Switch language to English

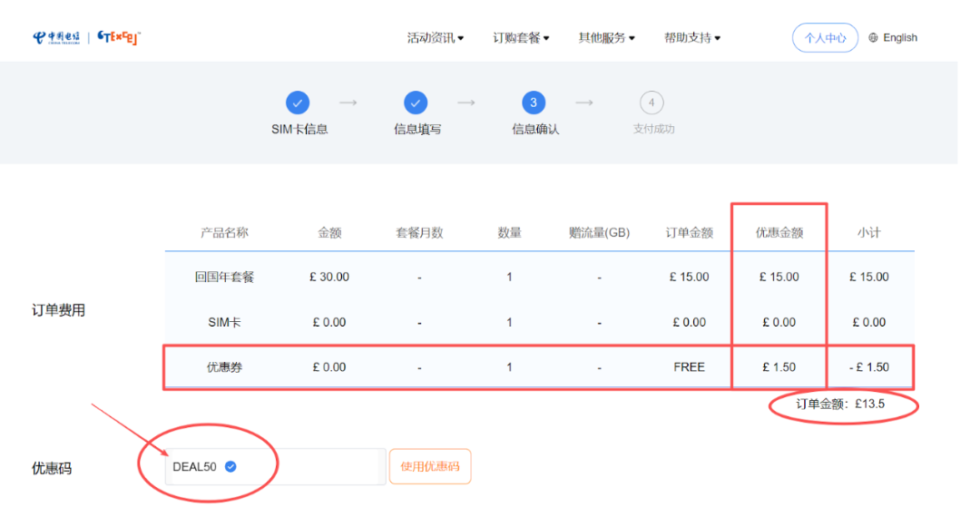click(x=899, y=38)
